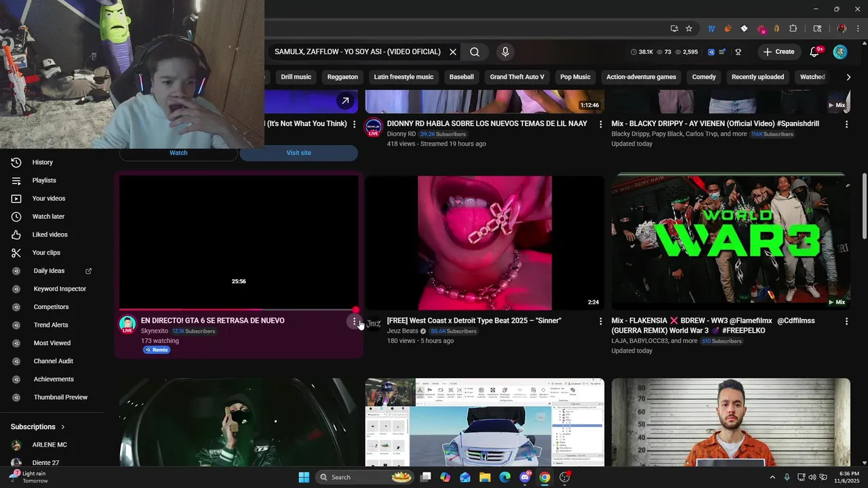Screen dimensions: 868x488
Task: Open Channel Audit tool
Action: coord(53,361)
